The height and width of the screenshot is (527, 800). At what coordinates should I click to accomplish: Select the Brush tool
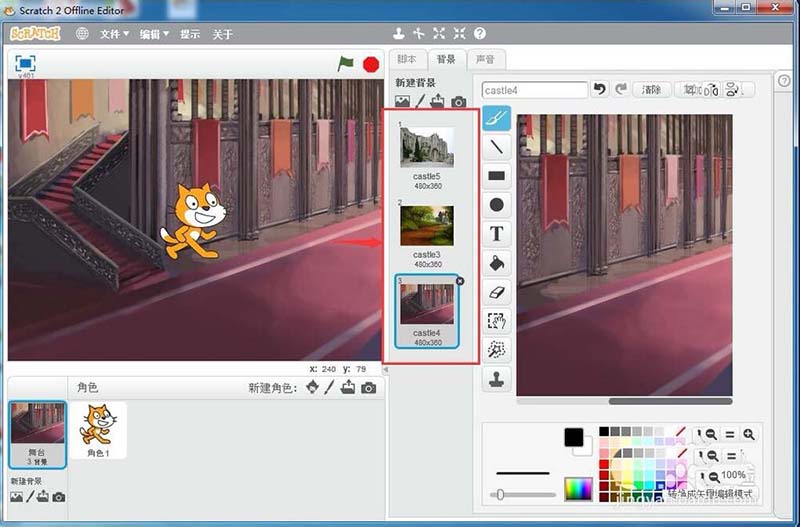pos(496,118)
